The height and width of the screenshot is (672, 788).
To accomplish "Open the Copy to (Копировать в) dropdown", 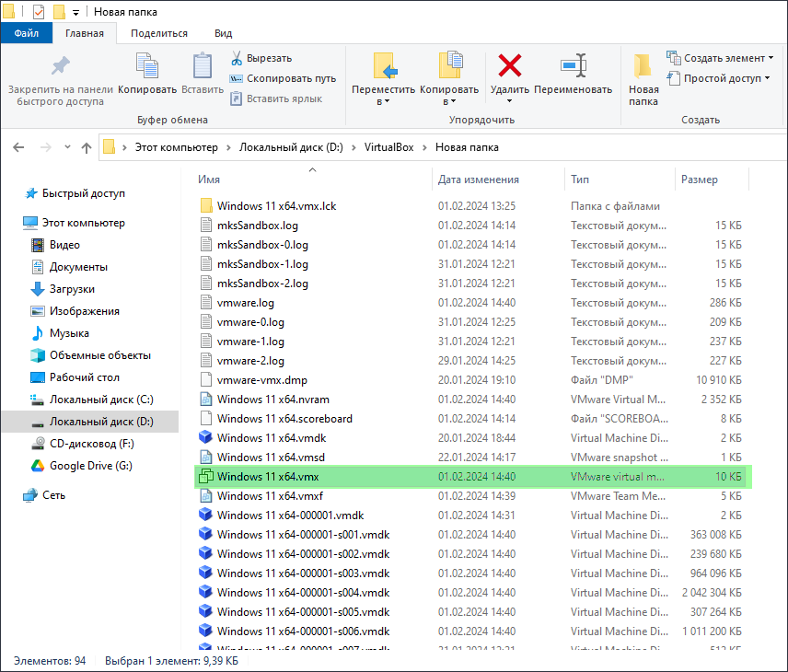I will tap(449, 79).
